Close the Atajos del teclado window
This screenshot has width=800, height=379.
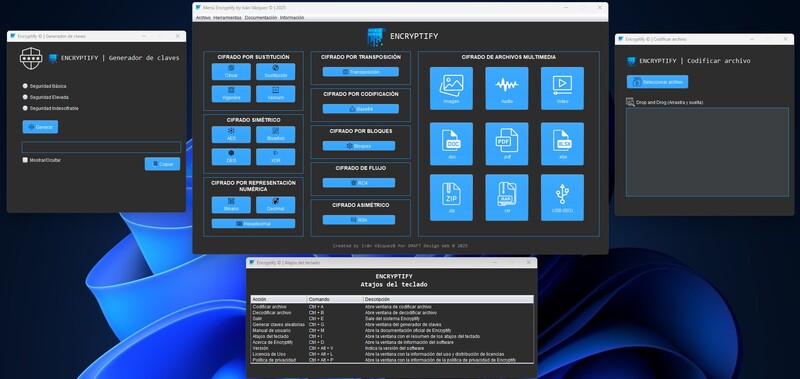(529, 262)
